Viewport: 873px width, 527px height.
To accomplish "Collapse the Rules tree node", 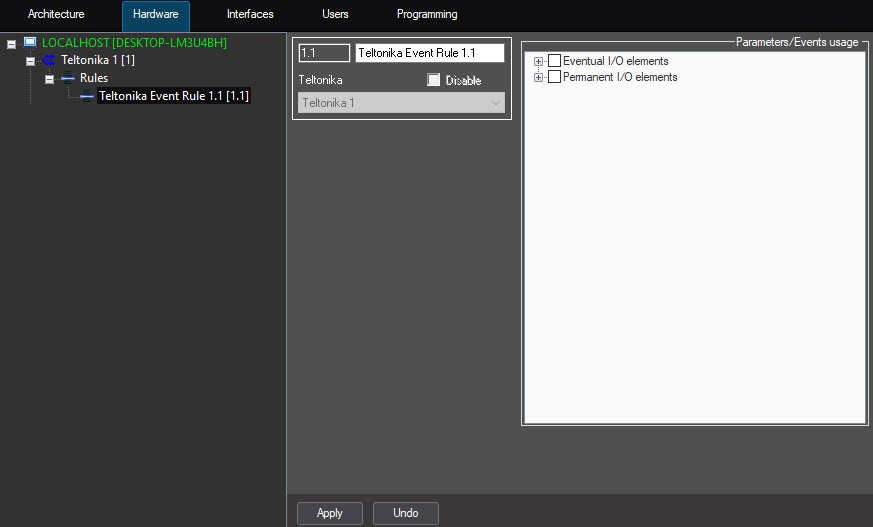I will (50, 80).
